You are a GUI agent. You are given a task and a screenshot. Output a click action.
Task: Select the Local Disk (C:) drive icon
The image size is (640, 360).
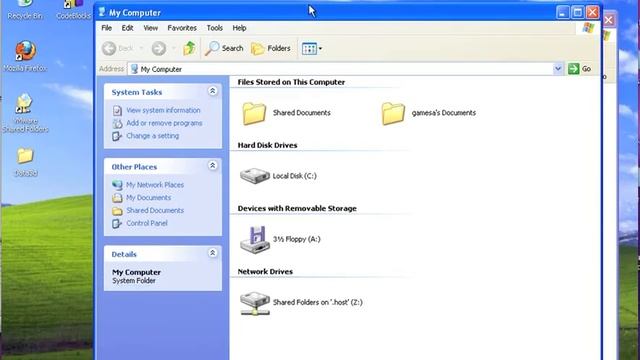(255, 176)
